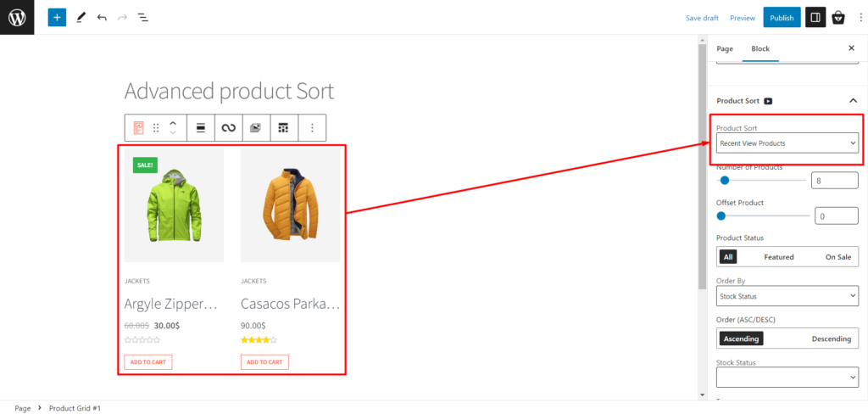
Task: Click the block alignment toolbar icon
Action: coord(201,128)
